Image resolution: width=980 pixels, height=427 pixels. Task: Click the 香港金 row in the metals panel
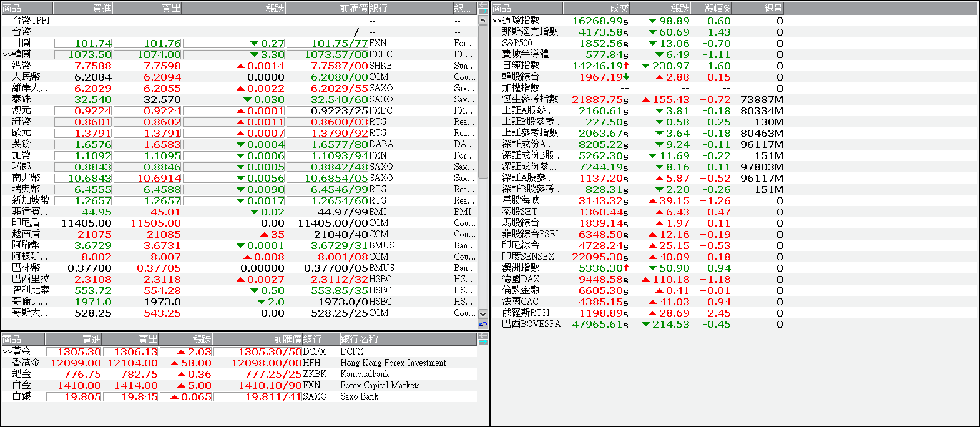point(239,363)
